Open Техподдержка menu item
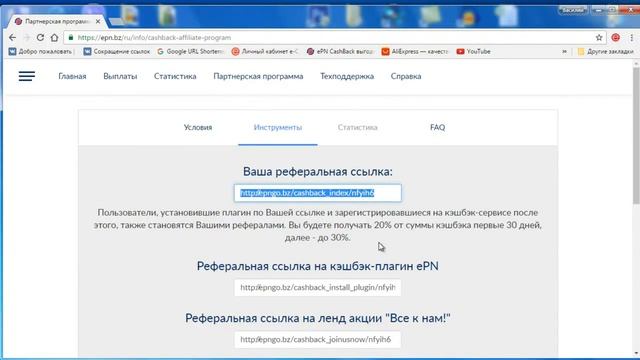The height and width of the screenshot is (360, 640). [x=347, y=76]
